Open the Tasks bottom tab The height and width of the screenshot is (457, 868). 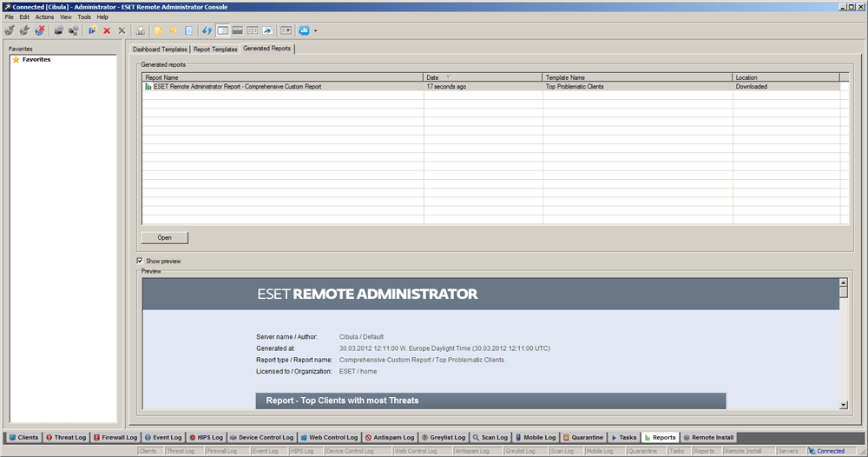click(623, 438)
